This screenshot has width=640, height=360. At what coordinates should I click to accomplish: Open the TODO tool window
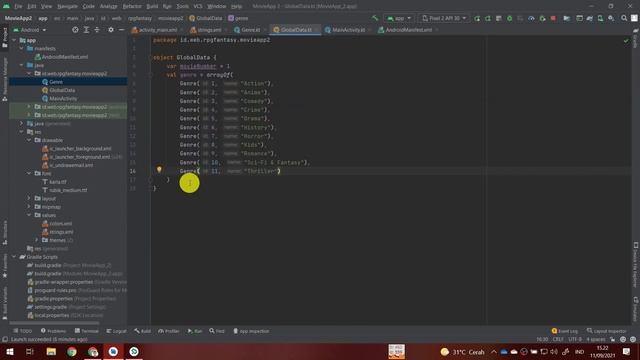[23, 331]
